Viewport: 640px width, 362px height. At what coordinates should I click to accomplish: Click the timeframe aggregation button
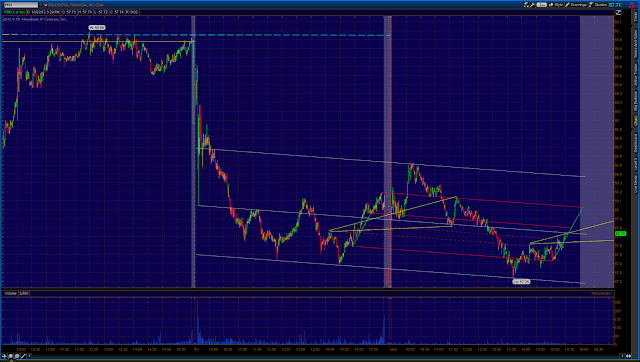tap(542, 5)
